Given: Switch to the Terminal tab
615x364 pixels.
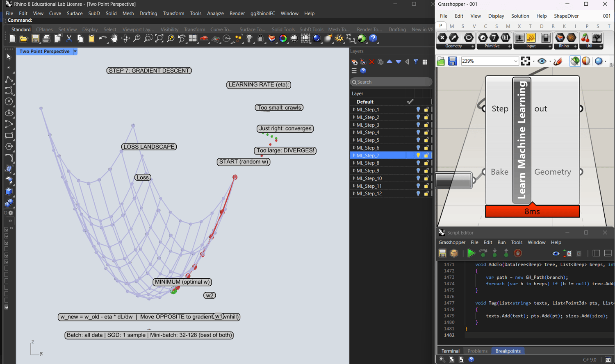Looking at the screenshot, I should 450,351.
